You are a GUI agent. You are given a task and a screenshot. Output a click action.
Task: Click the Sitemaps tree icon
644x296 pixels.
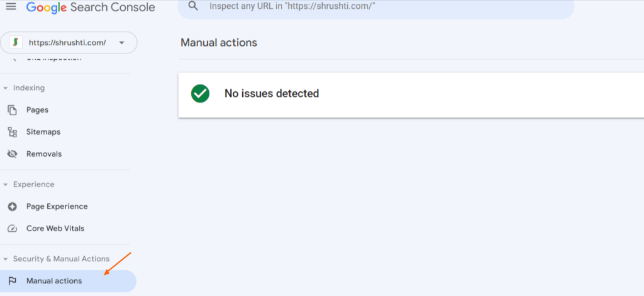coord(13,132)
